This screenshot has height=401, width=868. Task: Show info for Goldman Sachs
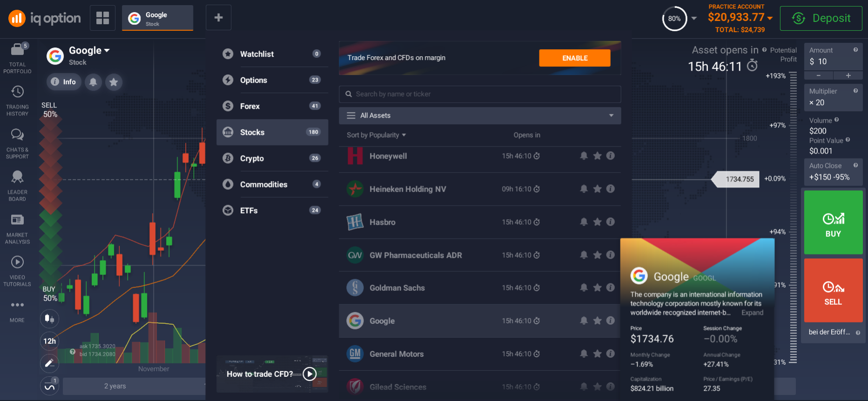tap(611, 288)
